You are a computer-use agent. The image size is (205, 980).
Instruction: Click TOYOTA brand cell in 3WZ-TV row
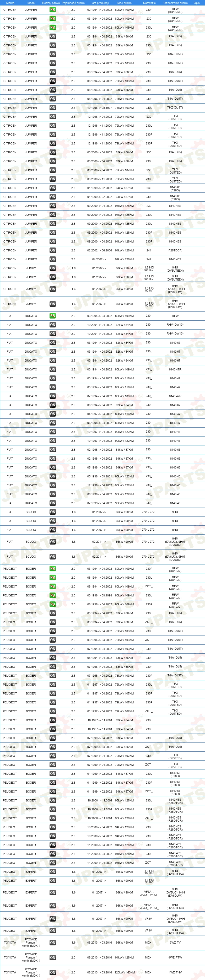[10, 943]
